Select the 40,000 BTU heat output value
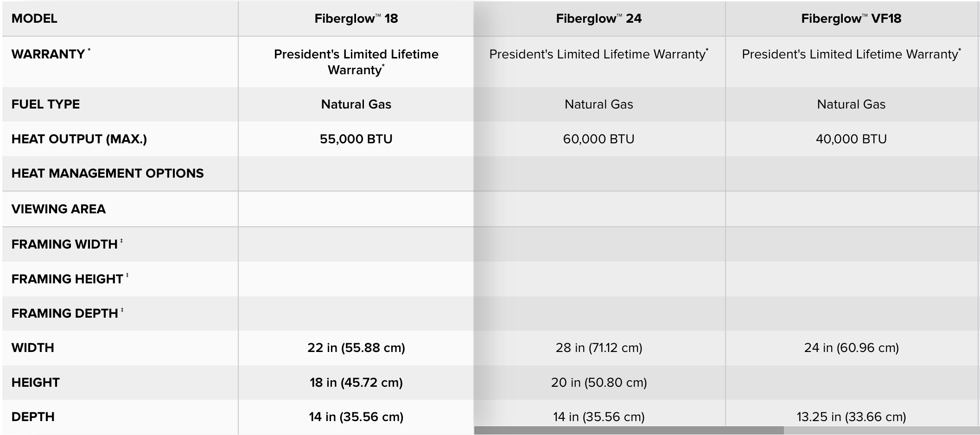Image resolution: width=980 pixels, height=435 pixels. [x=851, y=139]
